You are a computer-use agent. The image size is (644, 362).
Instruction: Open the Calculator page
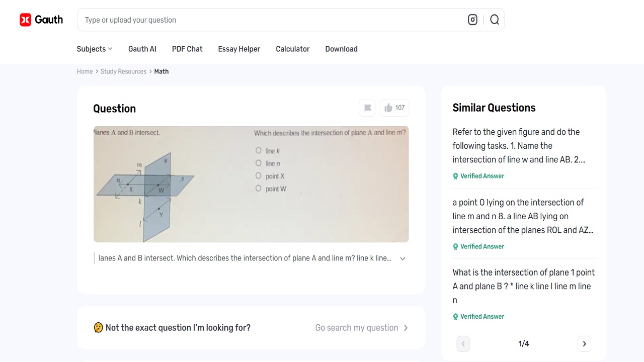tap(292, 49)
